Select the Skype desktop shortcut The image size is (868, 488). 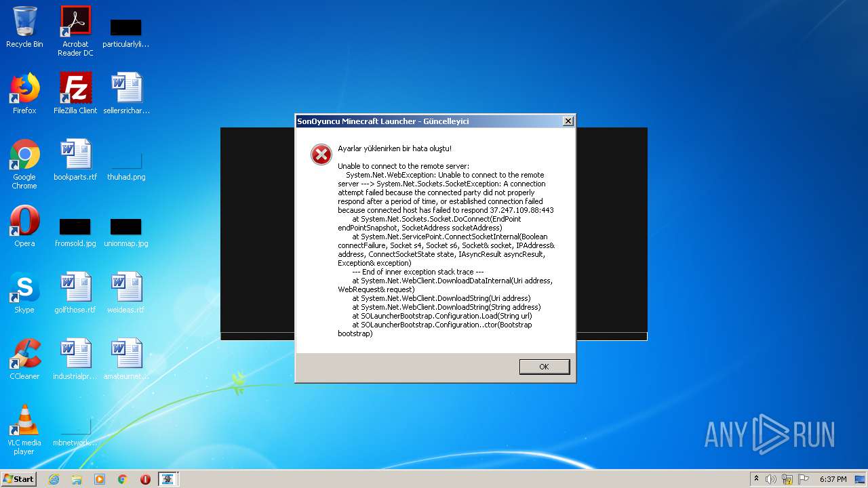click(24, 293)
